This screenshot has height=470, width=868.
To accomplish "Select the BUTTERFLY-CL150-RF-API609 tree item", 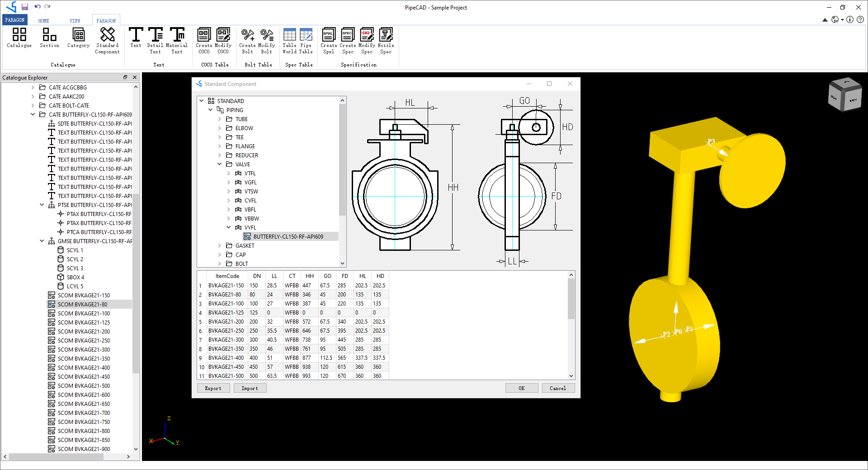I will 288,236.
